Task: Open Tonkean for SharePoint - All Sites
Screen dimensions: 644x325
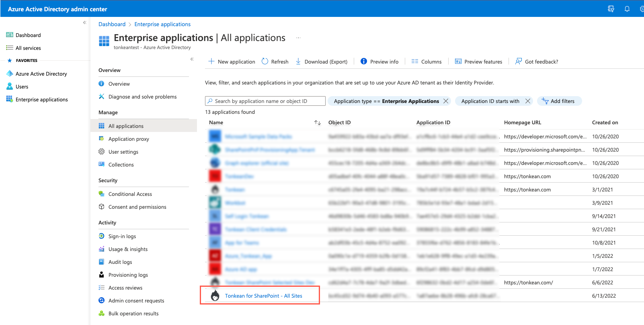Action: [264, 296]
